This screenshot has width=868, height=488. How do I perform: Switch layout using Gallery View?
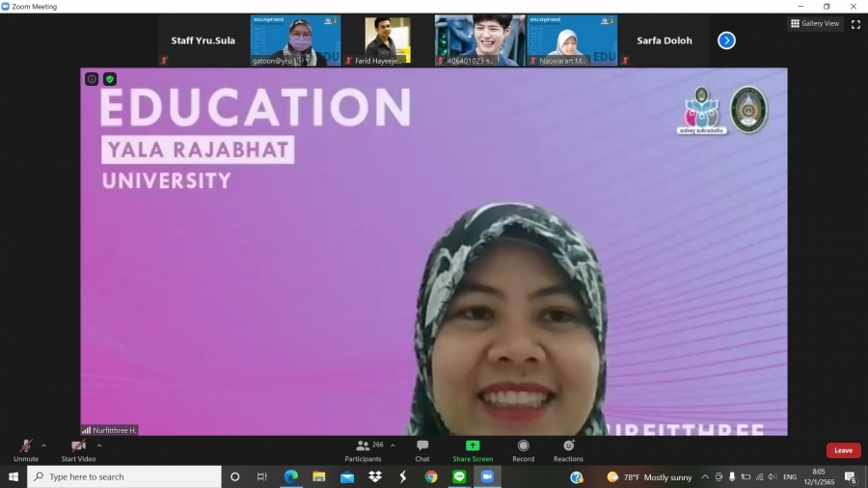coord(815,24)
